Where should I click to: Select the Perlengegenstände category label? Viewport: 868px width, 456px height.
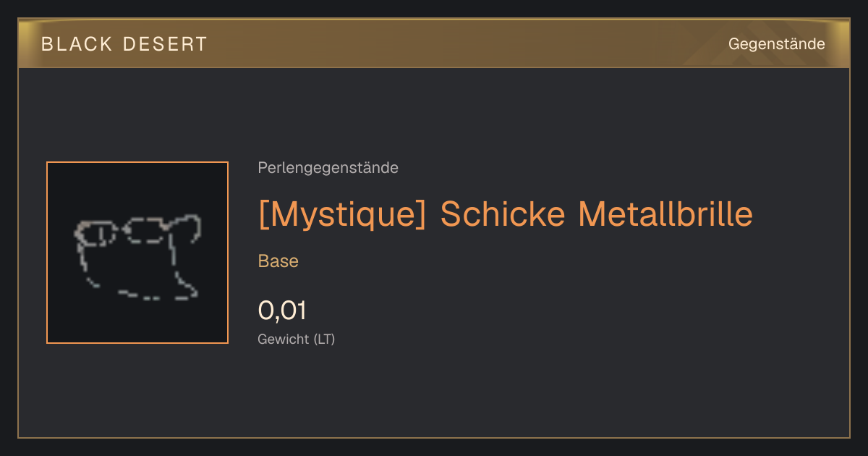click(328, 168)
